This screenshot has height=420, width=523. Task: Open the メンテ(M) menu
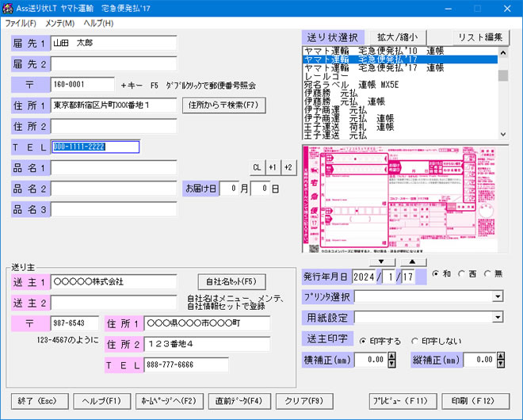[x=60, y=24]
